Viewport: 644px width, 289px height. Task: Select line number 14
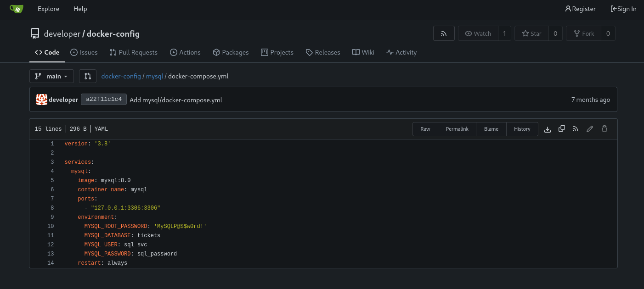[x=51, y=263]
